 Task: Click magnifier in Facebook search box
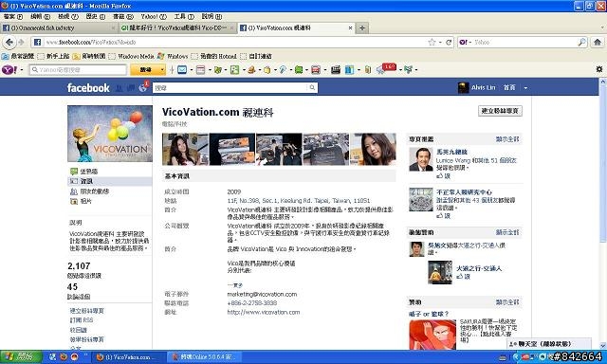312,88
